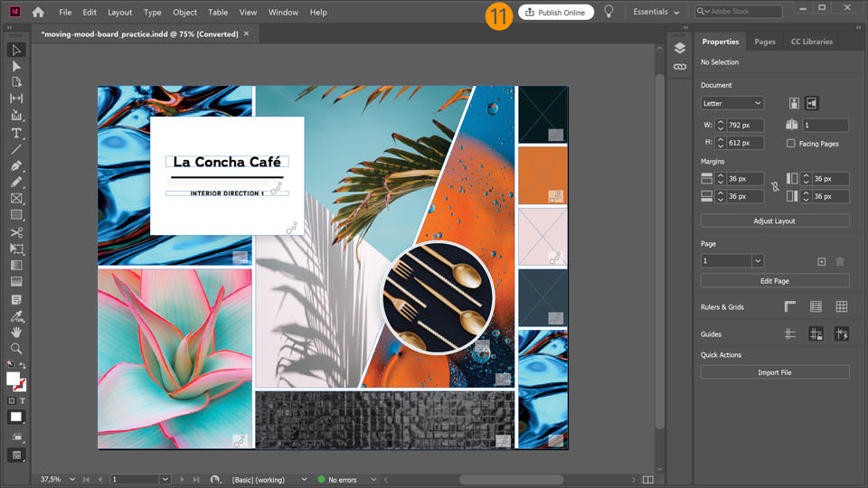The height and width of the screenshot is (488, 868).
Task: Toggle lock guides
Action: click(x=816, y=333)
